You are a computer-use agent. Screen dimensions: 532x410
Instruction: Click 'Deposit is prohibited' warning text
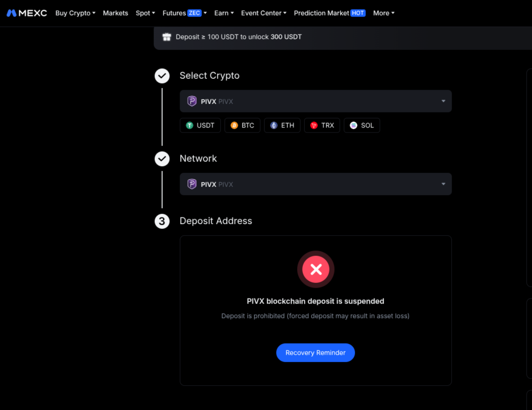coord(315,316)
